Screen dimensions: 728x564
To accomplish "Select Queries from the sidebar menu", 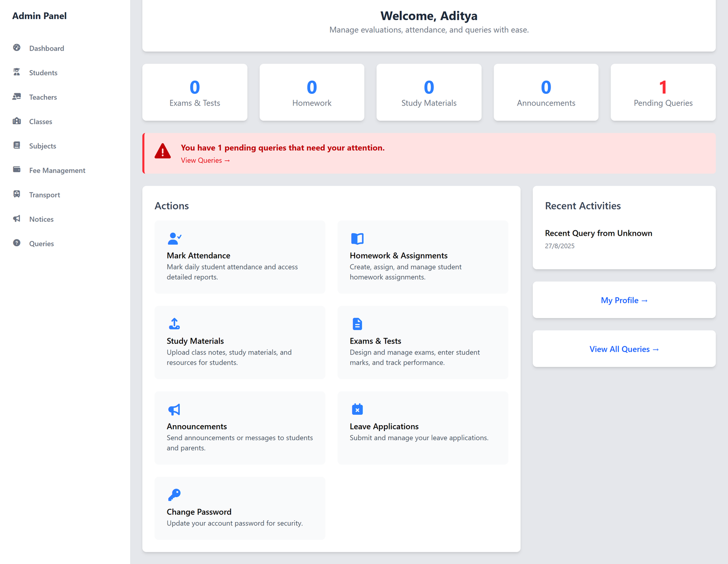I will (x=41, y=243).
